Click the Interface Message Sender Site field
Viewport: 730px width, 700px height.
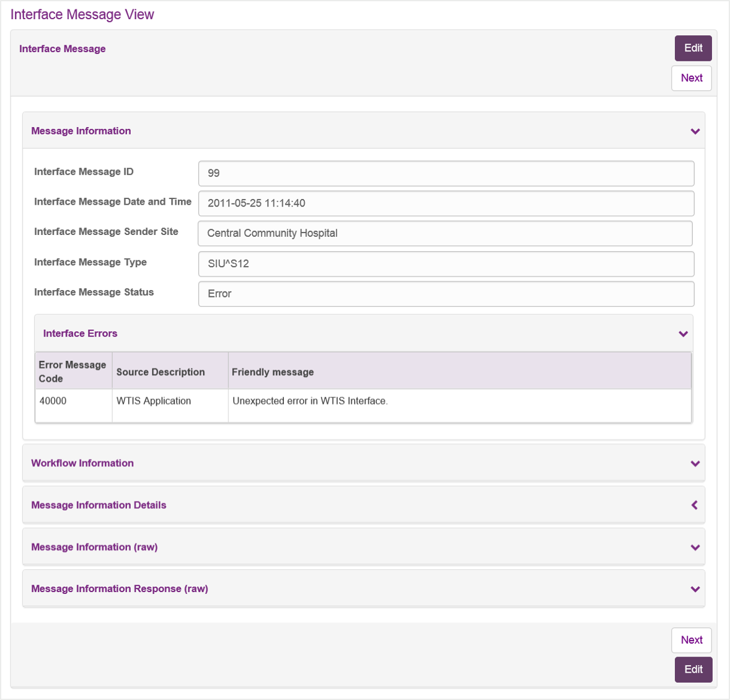coord(445,233)
